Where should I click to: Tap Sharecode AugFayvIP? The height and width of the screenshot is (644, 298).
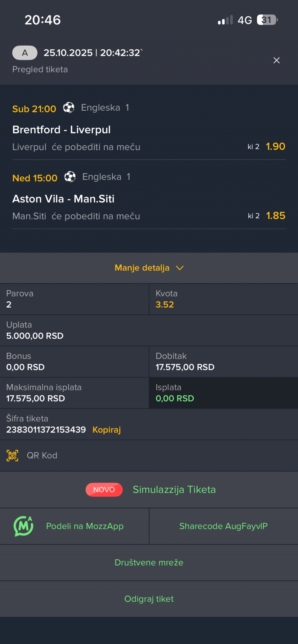(223, 526)
